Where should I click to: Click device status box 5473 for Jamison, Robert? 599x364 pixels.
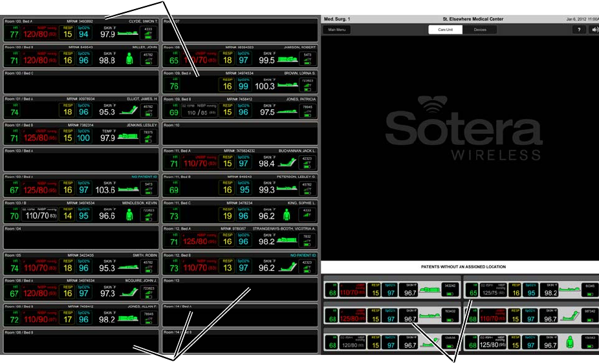[x=307, y=59]
